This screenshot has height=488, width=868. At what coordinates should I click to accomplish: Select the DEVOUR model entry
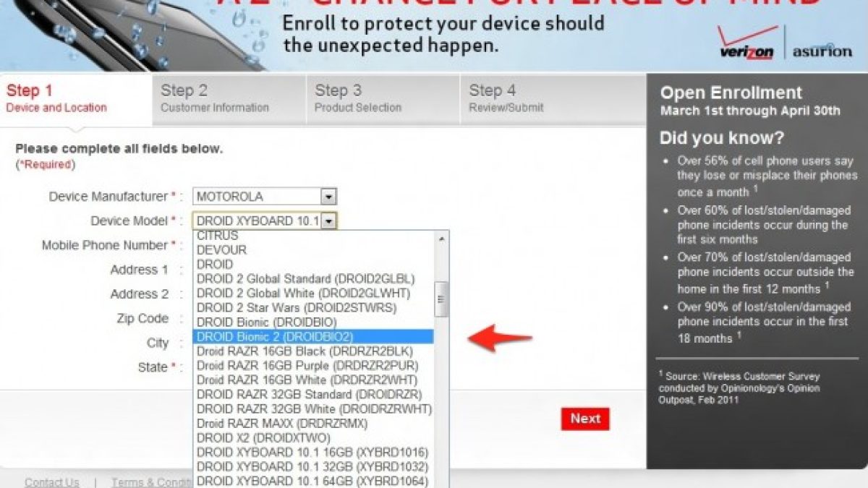313,250
